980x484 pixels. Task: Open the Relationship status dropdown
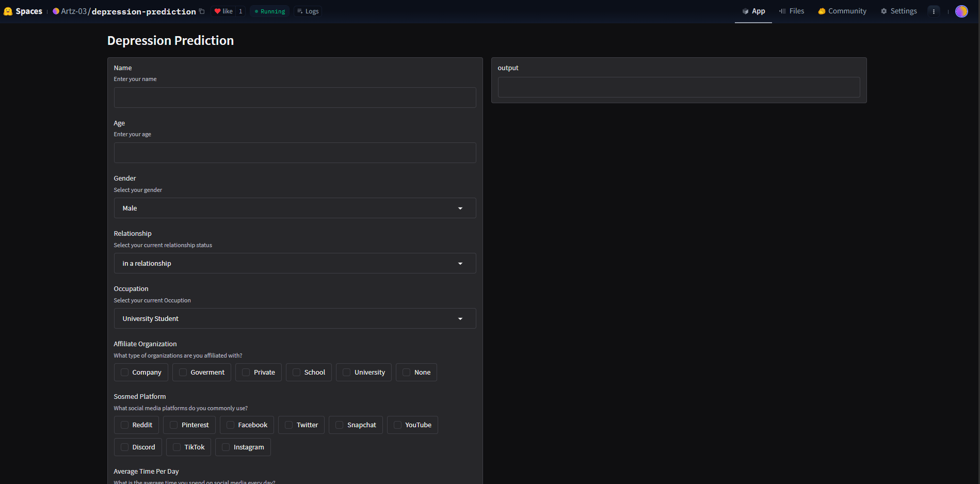click(x=295, y=264)
